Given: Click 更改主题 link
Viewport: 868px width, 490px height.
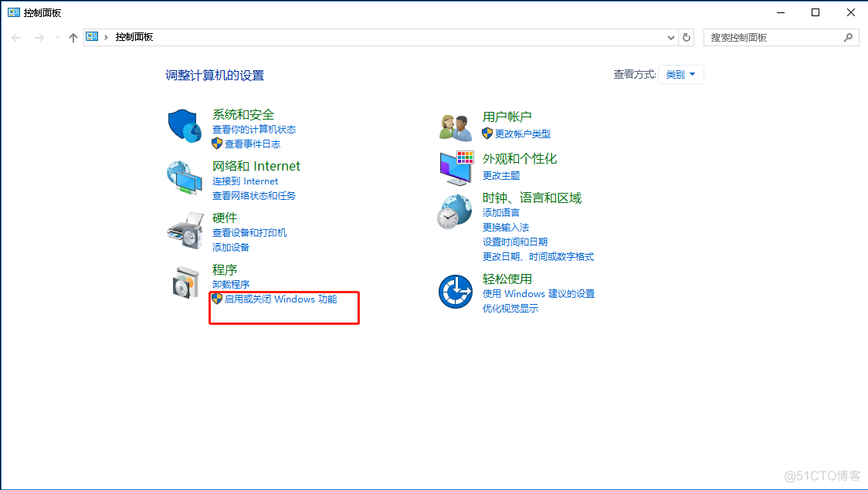Looking at the screenshot, I should click(x=501, y=176).
